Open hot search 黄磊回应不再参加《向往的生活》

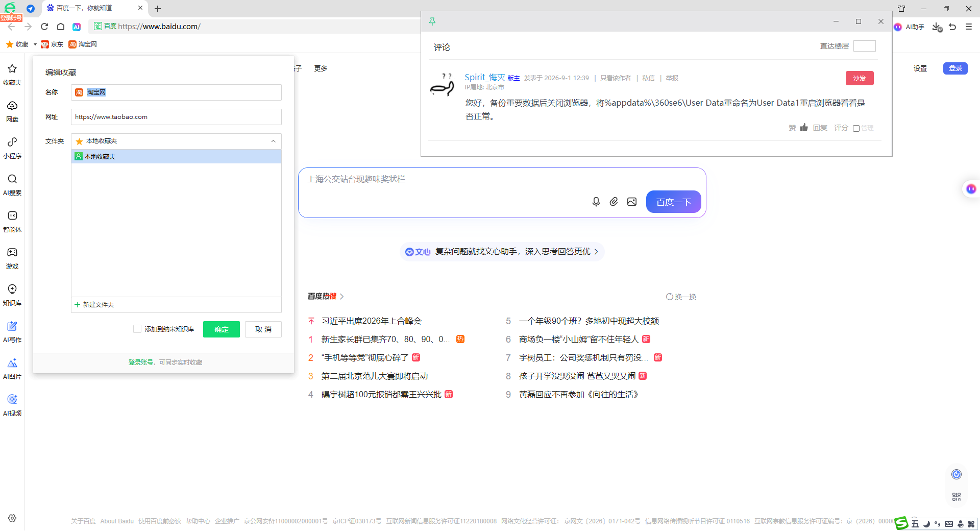coord(579,395)
